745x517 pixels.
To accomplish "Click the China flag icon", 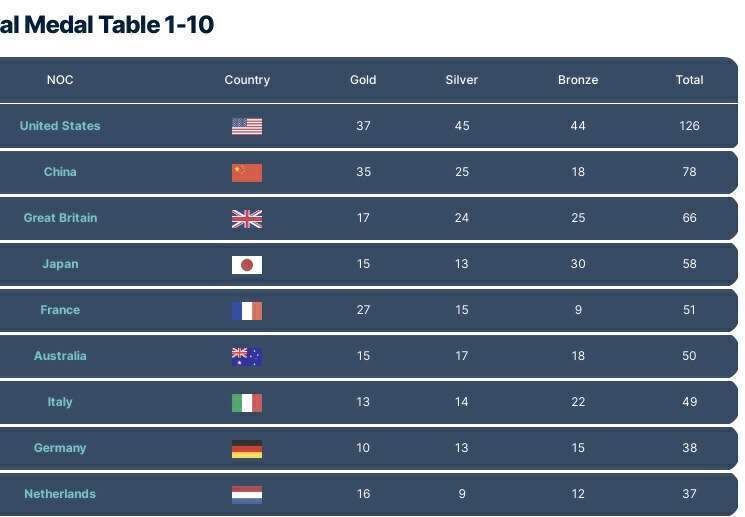I will tap(247, 172).
